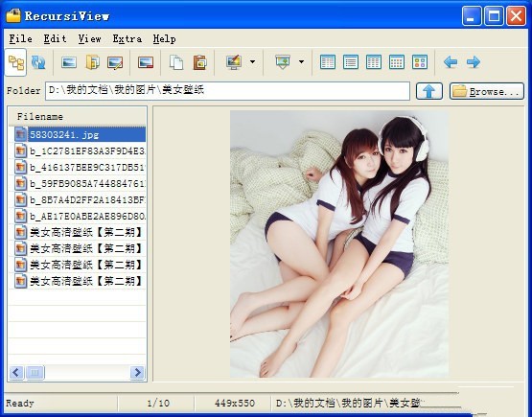Click the Filename column header
The height and width of the screenshot is (417, 532).
78,117
